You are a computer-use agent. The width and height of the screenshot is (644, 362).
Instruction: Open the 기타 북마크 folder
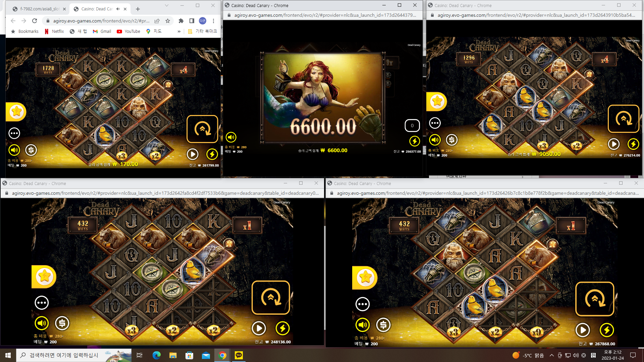(x=202, y=32)
